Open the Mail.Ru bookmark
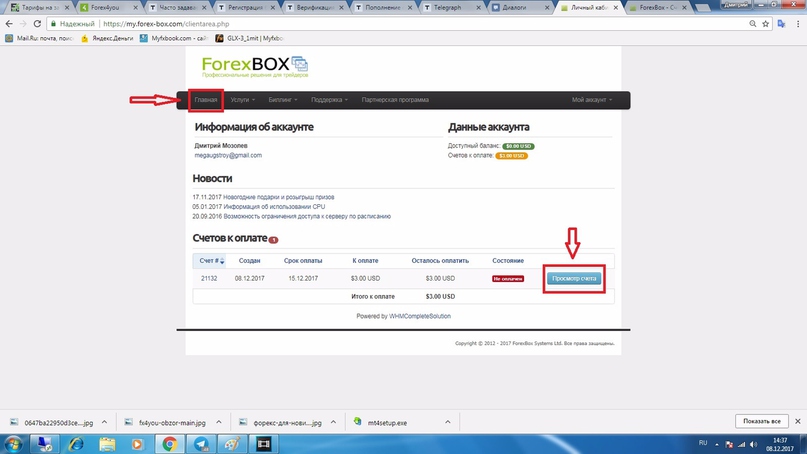Viewport: 807px width, 454px height. 40,38
